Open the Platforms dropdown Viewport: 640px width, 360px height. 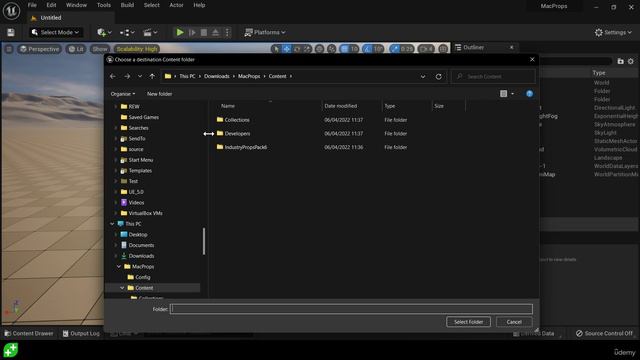pos(265,32)
